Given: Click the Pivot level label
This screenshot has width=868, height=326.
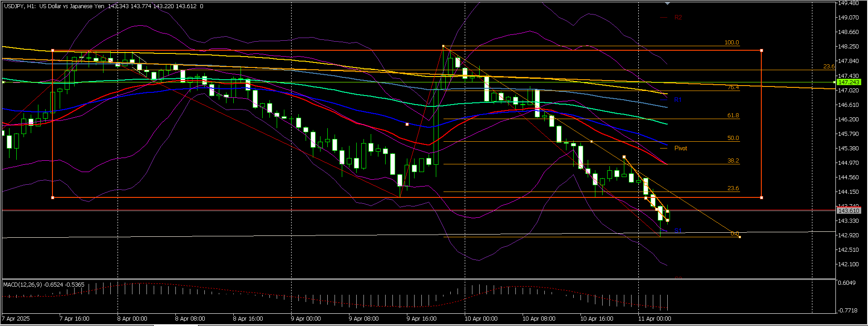Looking at the screenshot, I should [x=680, y=149].
